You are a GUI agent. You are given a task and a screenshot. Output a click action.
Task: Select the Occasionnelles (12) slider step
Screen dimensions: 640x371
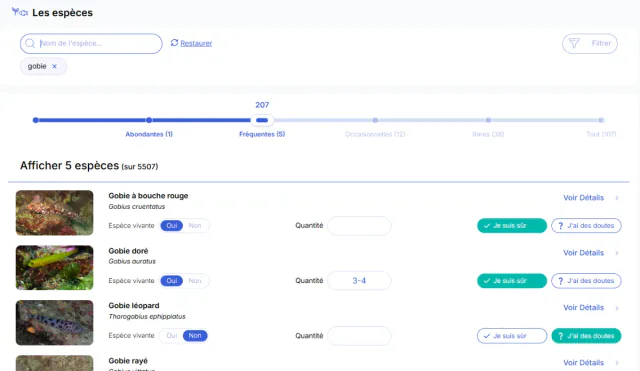(x=375, y=120)
